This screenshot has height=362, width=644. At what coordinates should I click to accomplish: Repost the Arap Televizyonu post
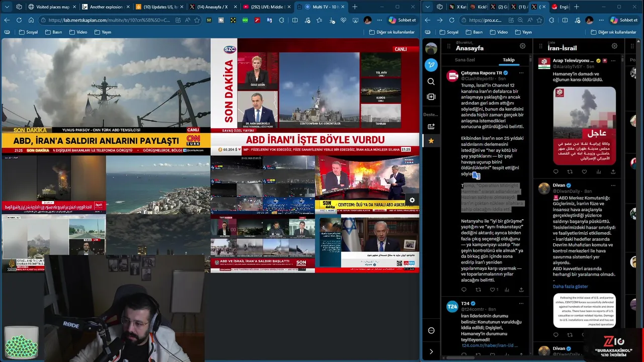570,171
